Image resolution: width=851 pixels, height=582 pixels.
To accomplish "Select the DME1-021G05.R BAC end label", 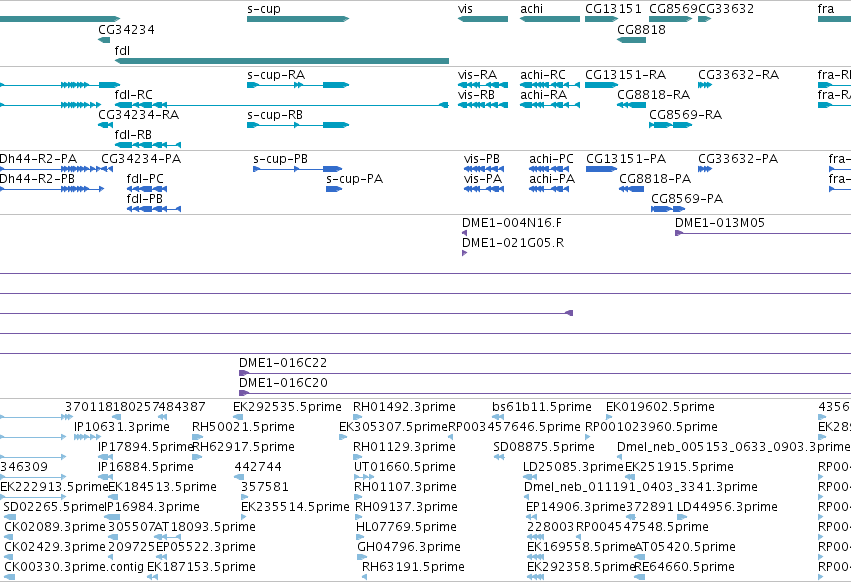I will click(x=513, y=243).
